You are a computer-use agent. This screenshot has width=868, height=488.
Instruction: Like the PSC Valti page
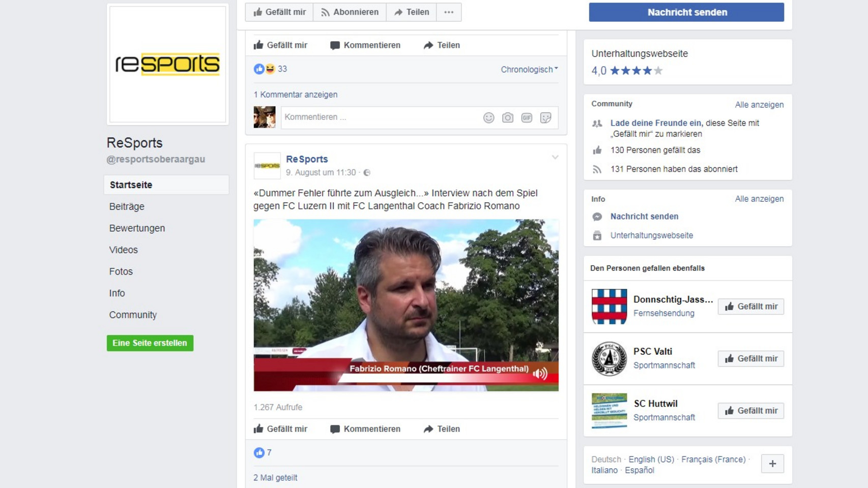pyautogui.click(x=751, y=358)
